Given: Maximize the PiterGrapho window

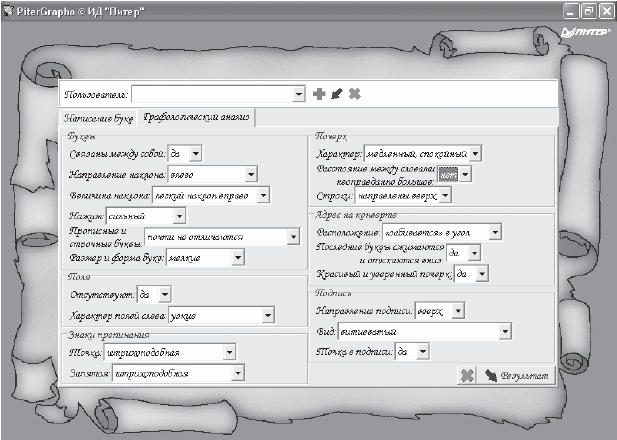Looking at the screenshot, I should 587,9.
